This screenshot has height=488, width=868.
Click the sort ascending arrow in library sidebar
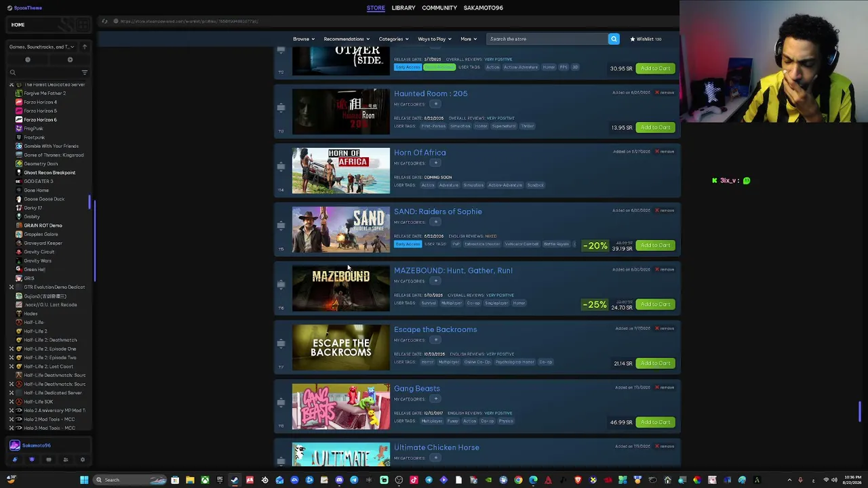(x=85, y=47)
